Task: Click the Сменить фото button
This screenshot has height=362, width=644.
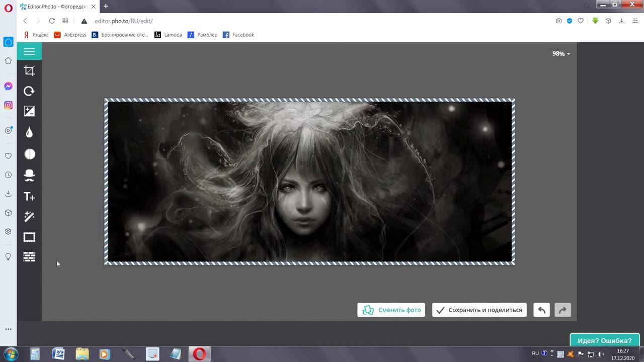Action: pos(391,310)
